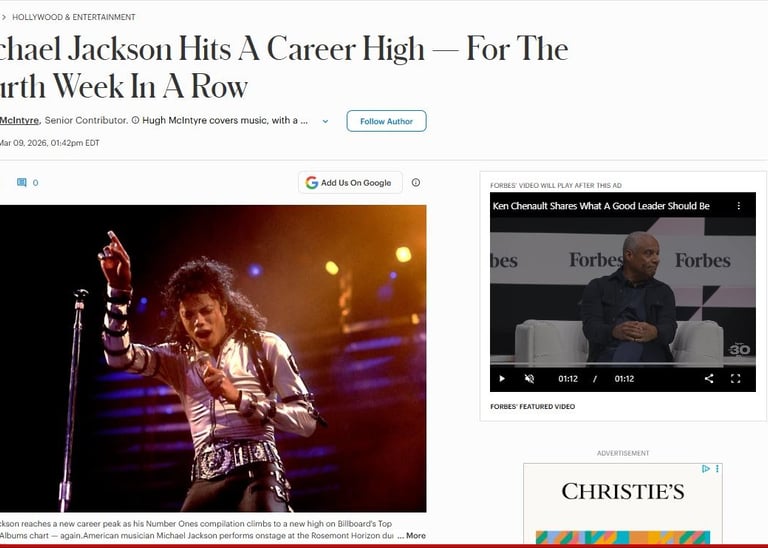
Task: Open the Christie's ad vertical dots menu
Action: [x=717, y=469]
